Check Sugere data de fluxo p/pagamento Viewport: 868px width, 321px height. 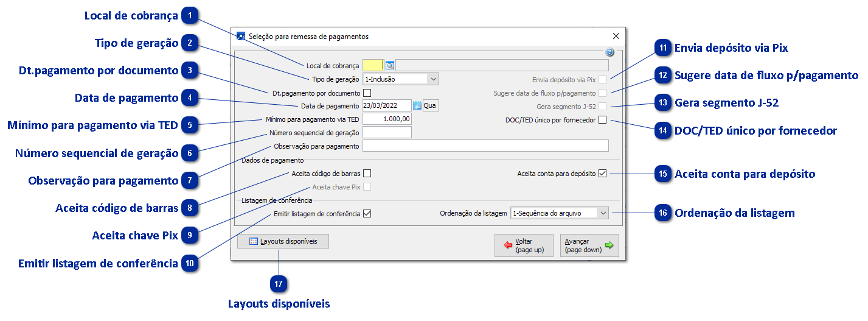click(x=602, y=93)
